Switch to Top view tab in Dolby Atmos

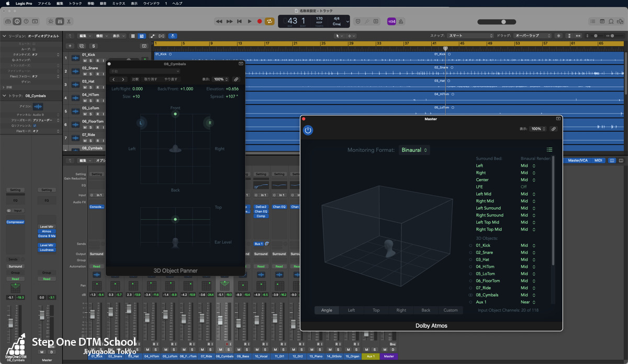376,310
